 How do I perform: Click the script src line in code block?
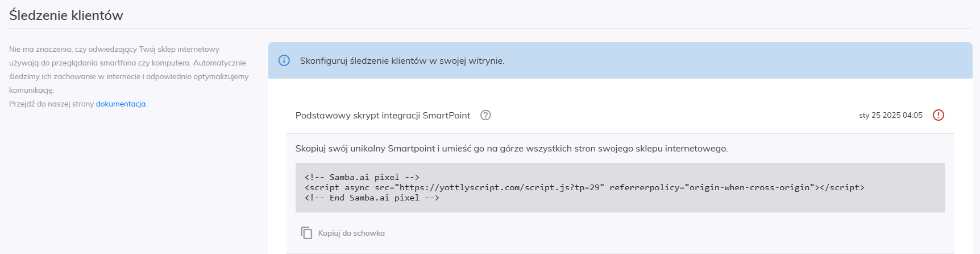(x=584, y=187)
